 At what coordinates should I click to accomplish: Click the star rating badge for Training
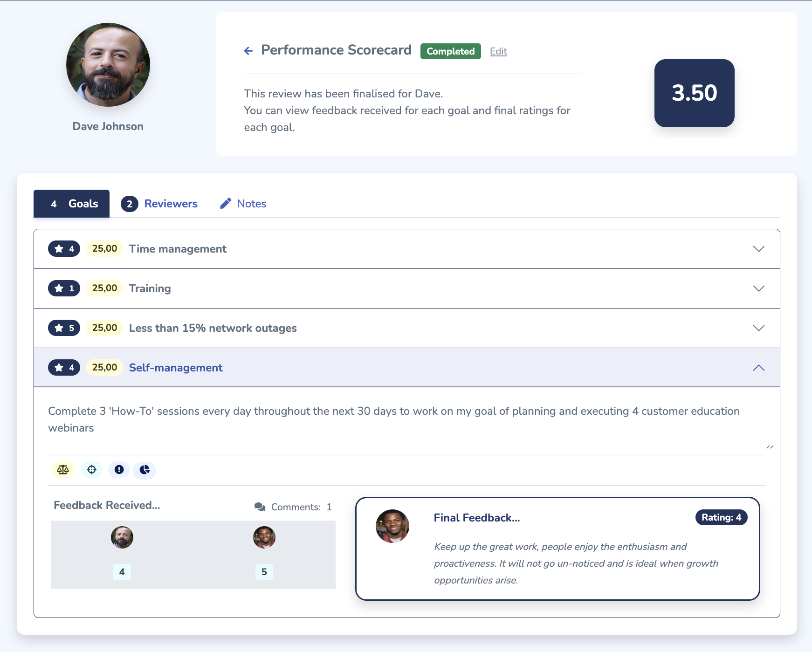coord(64,288)
